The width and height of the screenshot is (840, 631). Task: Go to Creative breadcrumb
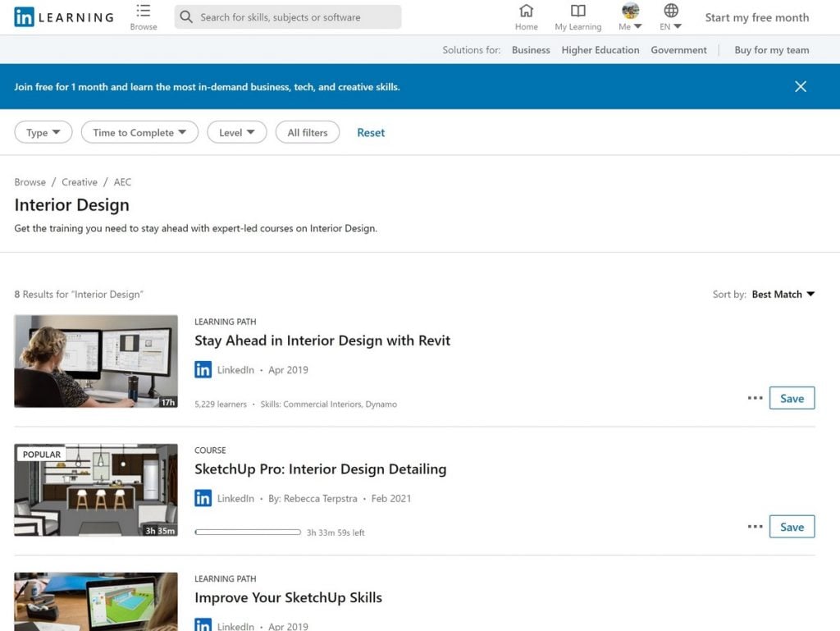coord(80,182)
